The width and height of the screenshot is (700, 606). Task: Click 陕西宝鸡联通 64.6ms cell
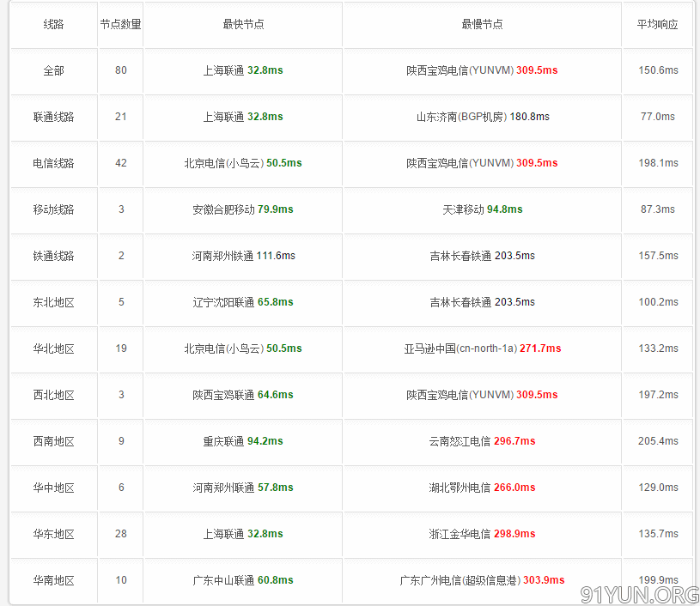click(243, 396)
